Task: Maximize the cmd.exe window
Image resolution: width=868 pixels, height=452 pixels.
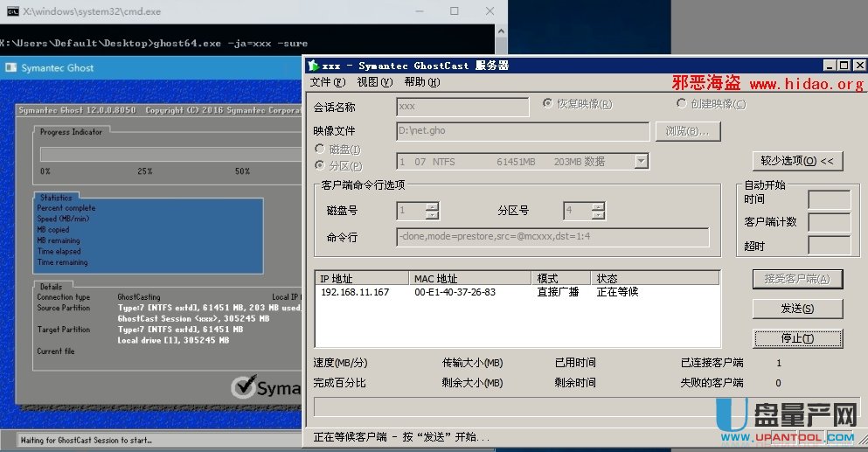Action: point(455,11)
